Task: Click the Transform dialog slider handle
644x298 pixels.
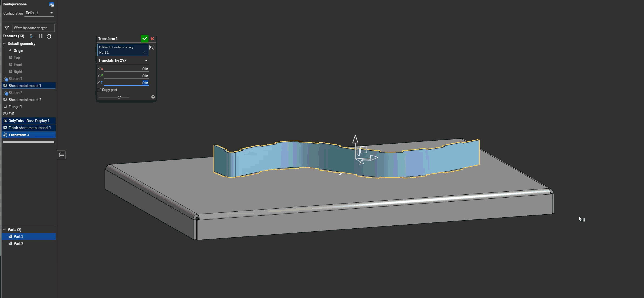Action: click(119, 97)
